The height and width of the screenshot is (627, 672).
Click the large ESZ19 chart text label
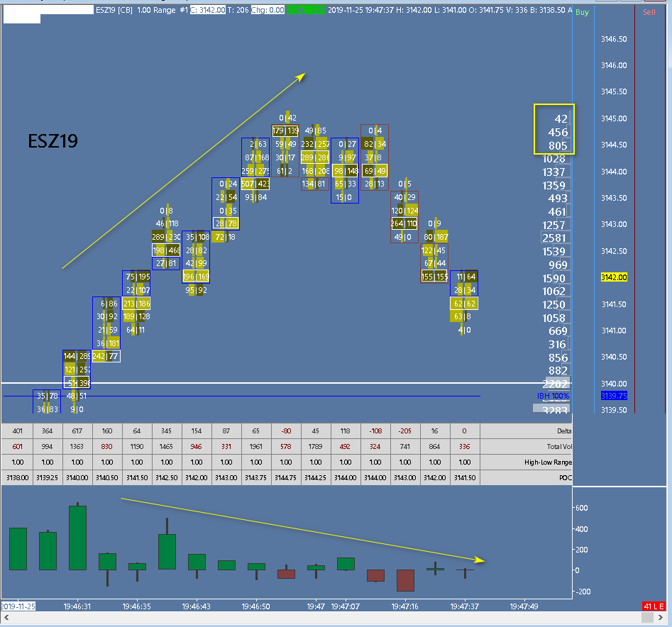[53, 141]
